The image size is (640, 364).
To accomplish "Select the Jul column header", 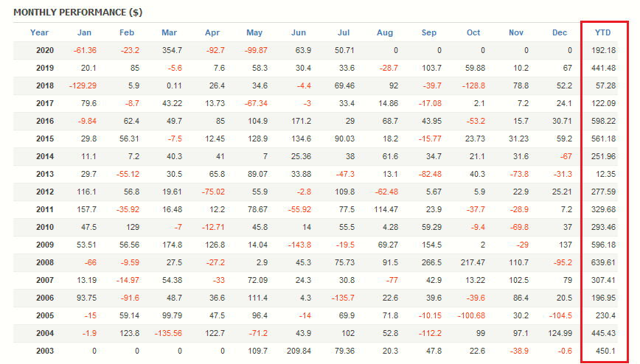I will pos(343,32).
